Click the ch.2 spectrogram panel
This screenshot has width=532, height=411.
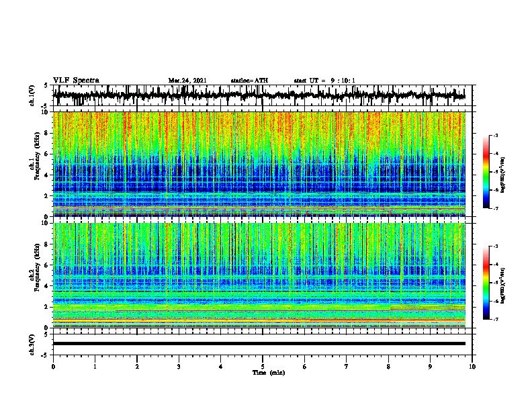click(259, 275)
